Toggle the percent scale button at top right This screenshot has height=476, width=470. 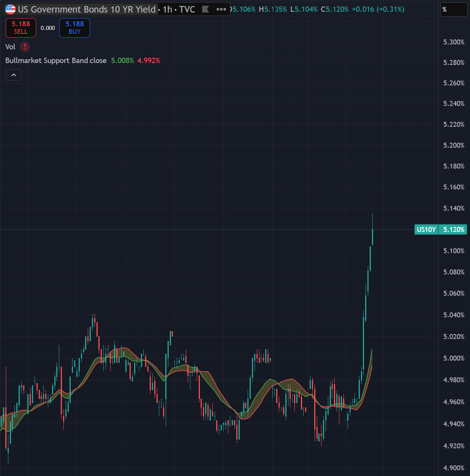click(x=454, y=9)
